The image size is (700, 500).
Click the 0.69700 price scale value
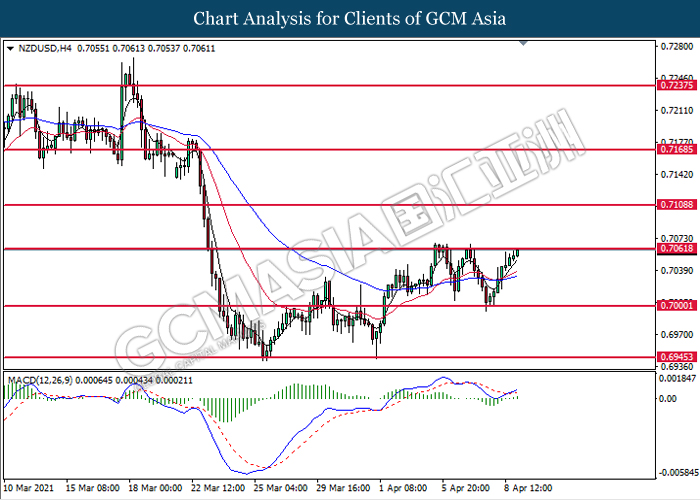click(x=677, y=334)
